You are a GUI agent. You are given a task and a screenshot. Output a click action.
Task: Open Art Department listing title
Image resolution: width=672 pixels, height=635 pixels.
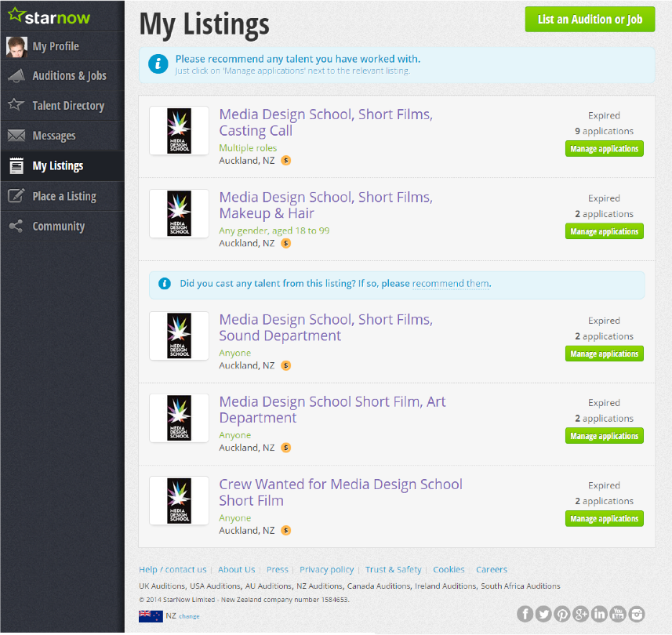coord(332,410)
